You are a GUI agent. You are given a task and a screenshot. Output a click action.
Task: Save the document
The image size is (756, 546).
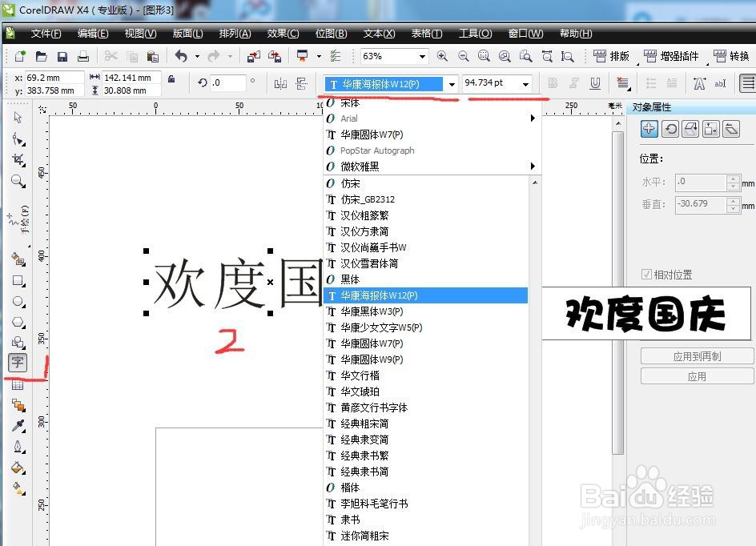[62, 57]
